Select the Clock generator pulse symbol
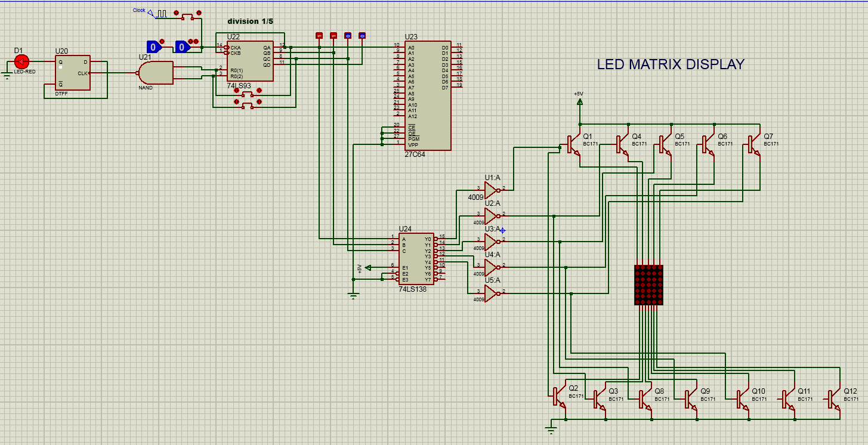The image size is (868, 445). point(158,13)
